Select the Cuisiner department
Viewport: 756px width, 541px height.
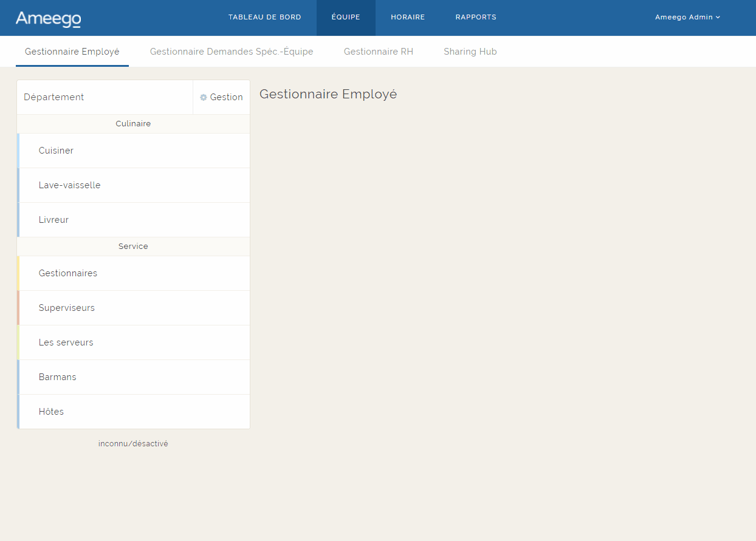click(x=56, y=151)
